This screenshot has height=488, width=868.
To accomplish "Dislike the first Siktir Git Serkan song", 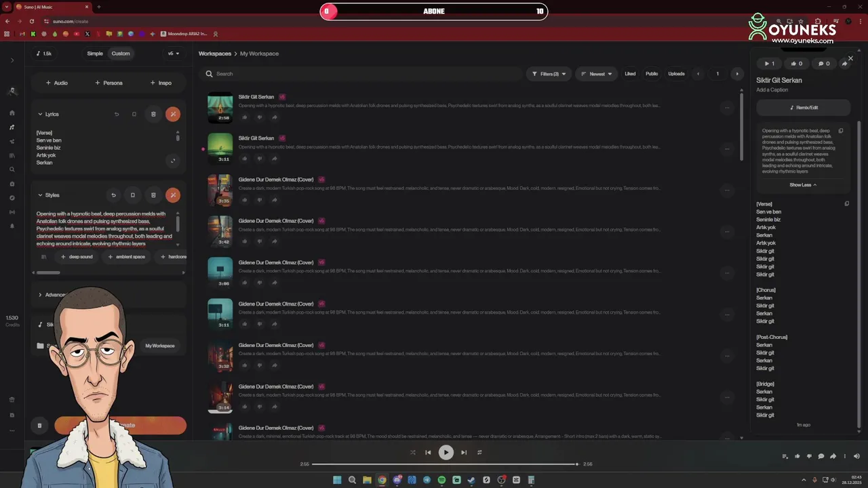I will tap(260, 117).
